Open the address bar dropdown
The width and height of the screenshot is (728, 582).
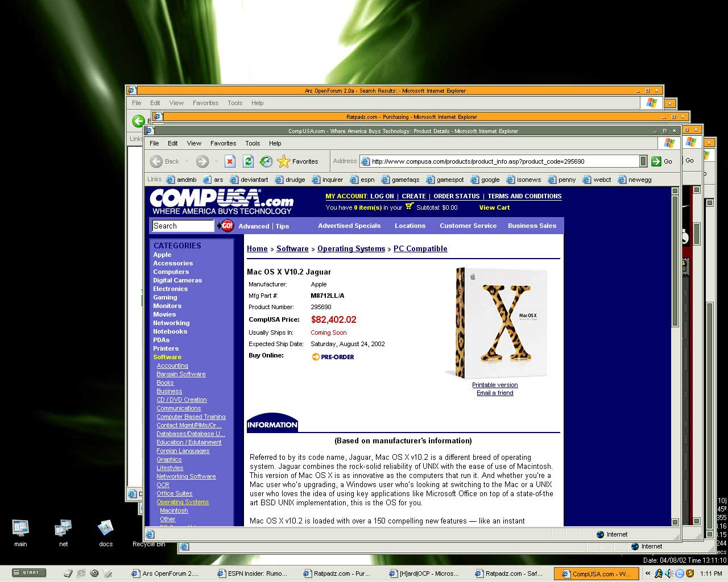(643, 161)
